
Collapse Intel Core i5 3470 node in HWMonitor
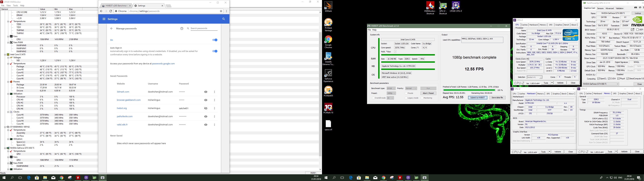[x=5, y=54]
